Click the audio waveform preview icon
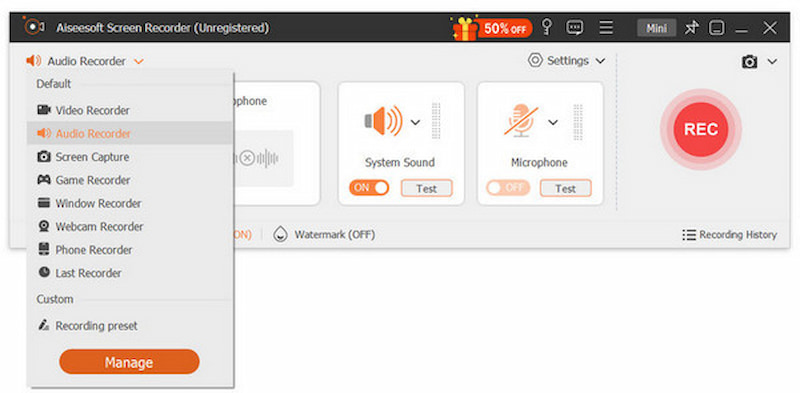Image resolution: width=800 pixels, height=393 pixels. click(257, 159)
